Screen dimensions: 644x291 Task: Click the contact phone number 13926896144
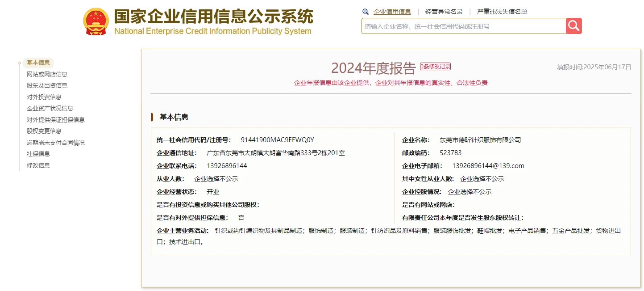(227, 166)
